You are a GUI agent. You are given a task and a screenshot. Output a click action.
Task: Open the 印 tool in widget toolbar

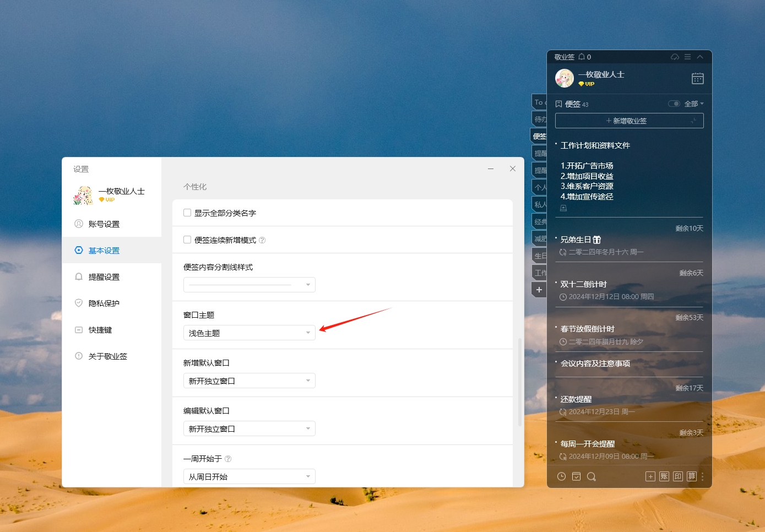pyautogui.click(x=678, y=476)
